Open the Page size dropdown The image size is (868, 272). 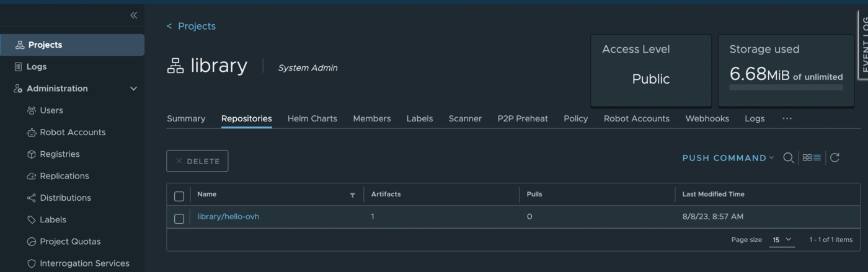781,240
